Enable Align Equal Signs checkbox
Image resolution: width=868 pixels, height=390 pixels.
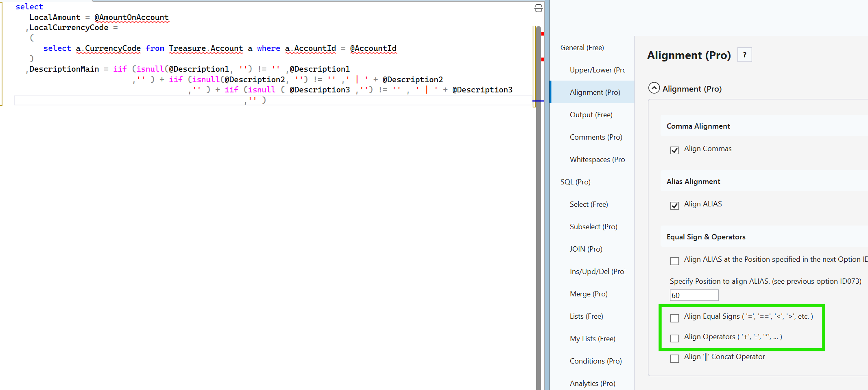tap(674, 318)
